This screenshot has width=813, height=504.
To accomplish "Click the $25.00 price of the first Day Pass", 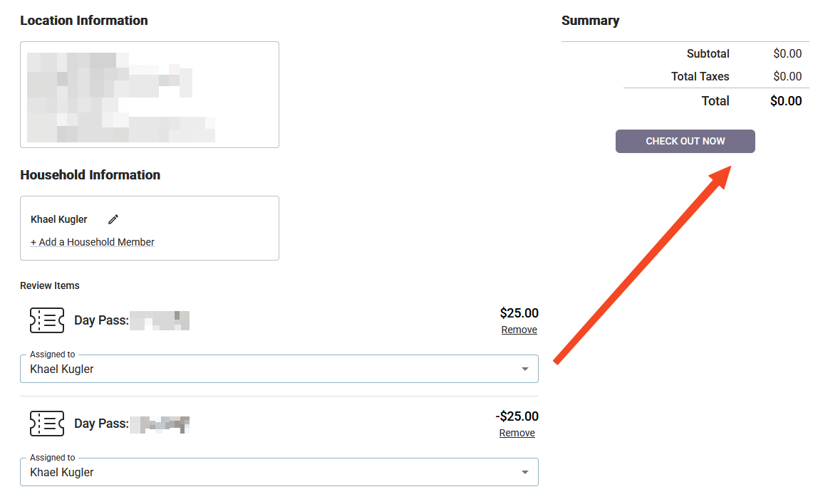I will coord(519,313).
